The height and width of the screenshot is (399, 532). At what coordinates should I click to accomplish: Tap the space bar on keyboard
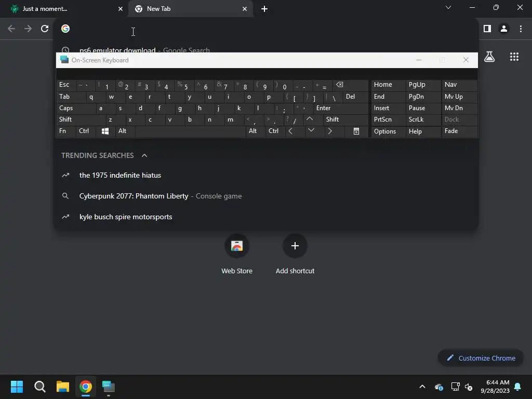coord(190,131)
